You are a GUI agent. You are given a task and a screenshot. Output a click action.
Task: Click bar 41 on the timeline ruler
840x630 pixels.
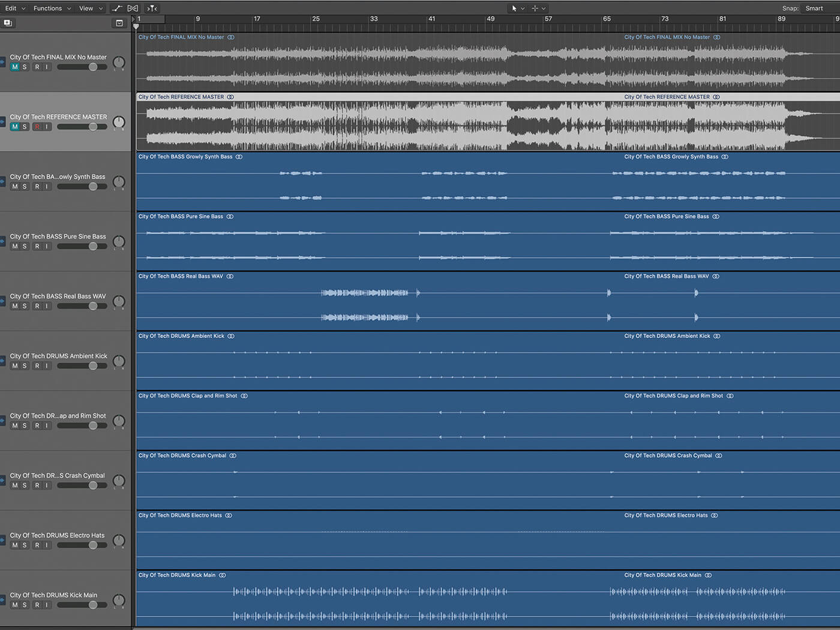point(431,19)
